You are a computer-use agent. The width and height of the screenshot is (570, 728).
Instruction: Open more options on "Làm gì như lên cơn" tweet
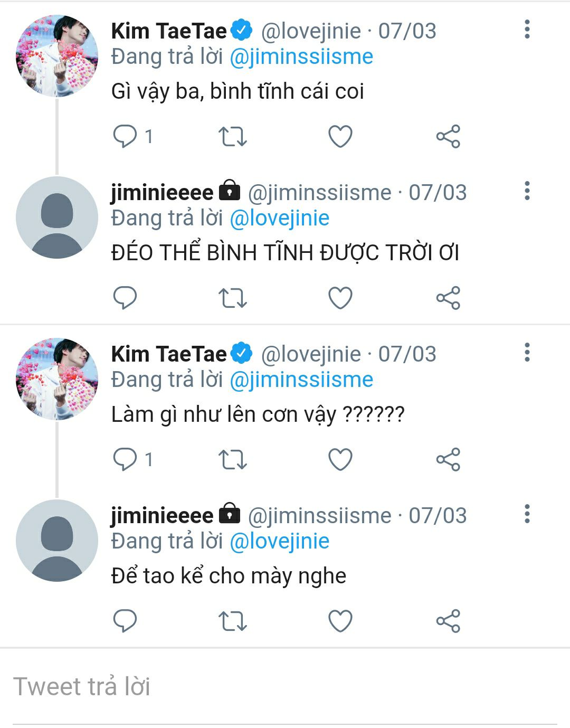(x=527, y=353)
